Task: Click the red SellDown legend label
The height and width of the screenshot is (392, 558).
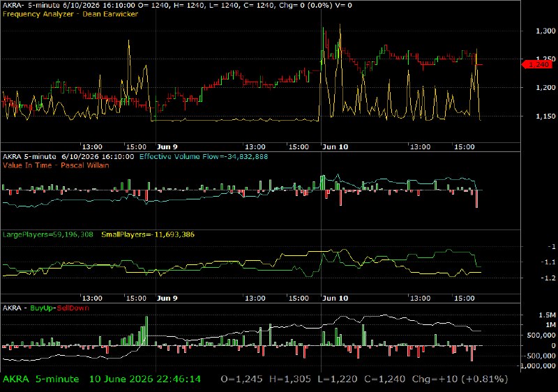Action: 73,308
